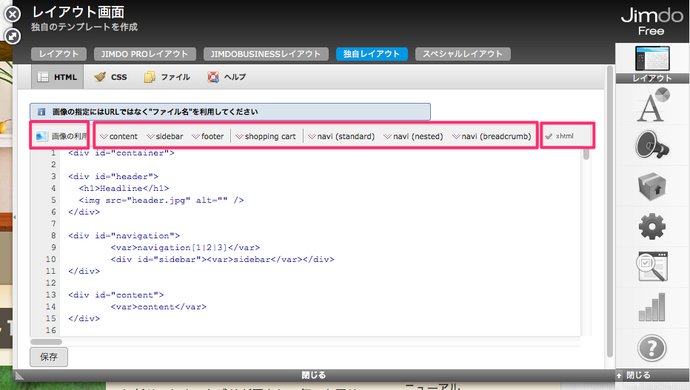Screen dimensions: 690x390
Task: Switch to JIMDOBUSINESSレイアウト tab
Action: pyautogui.click(x=266, y=54)
